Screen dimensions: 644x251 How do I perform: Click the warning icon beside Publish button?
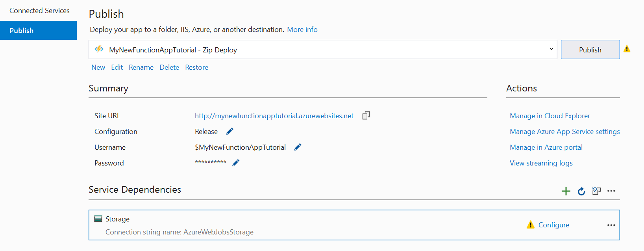click(x=627, y=49)
